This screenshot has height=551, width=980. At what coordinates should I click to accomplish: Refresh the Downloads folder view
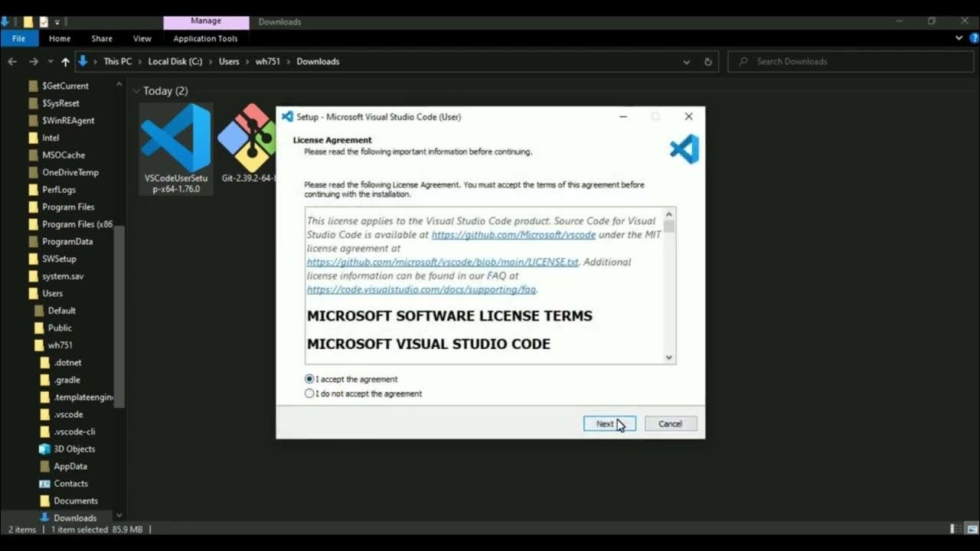[708, 61]
